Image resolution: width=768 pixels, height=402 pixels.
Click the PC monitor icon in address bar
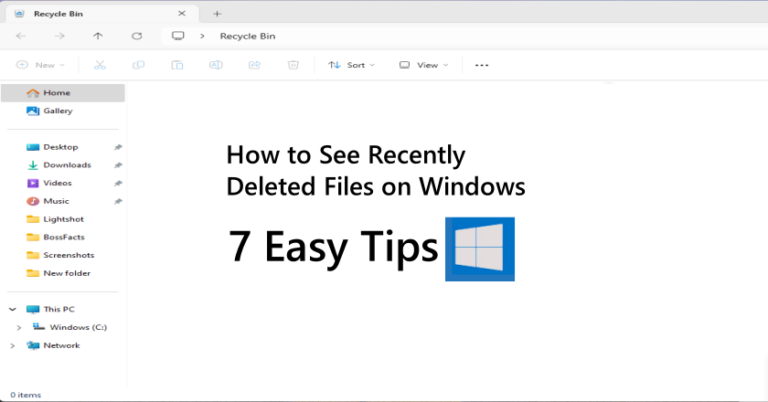178,36
